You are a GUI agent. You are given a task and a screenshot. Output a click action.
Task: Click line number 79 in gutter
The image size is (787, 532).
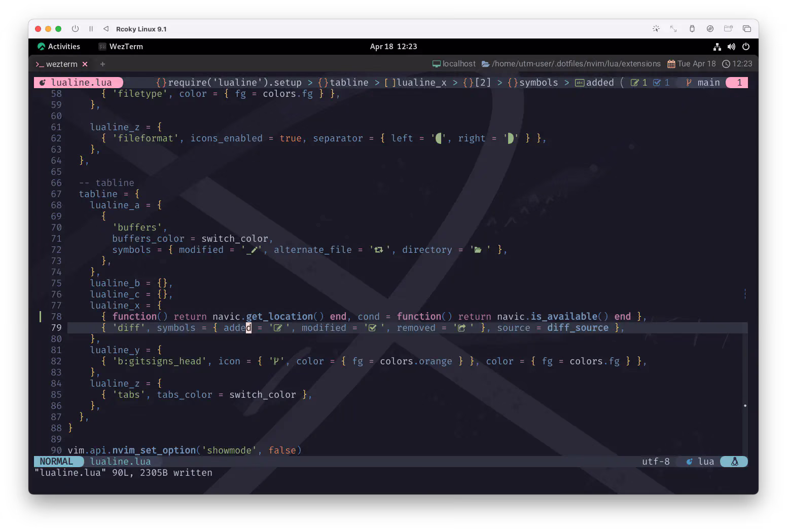pos(56,328)
